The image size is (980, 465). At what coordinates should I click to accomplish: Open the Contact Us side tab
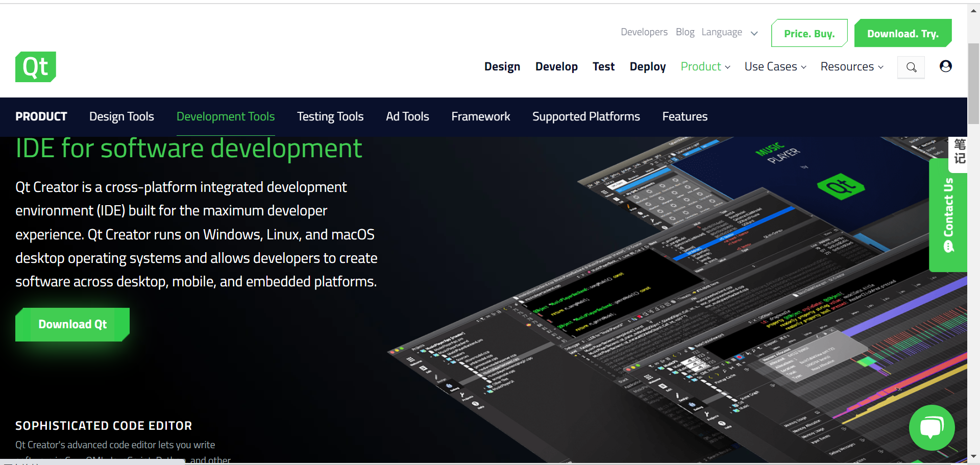[x=948, y=215]
